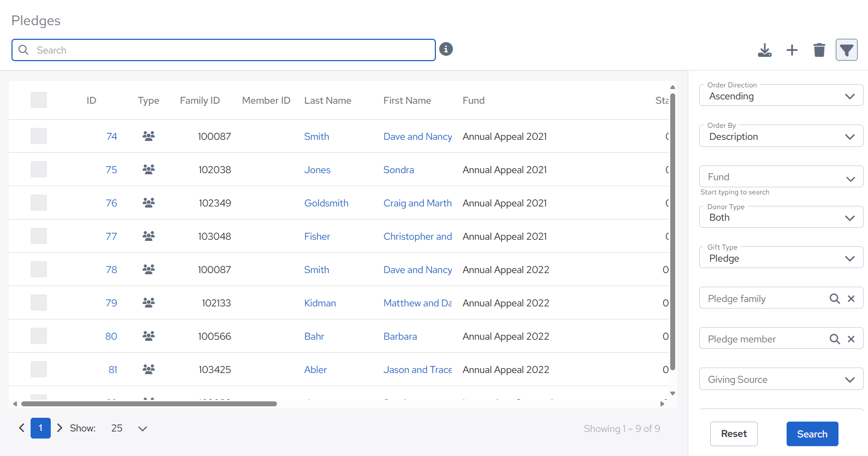Click magnifier icon in Pledge family field
The width and height of the screenshot is (868, 456).
coord(835,299)
